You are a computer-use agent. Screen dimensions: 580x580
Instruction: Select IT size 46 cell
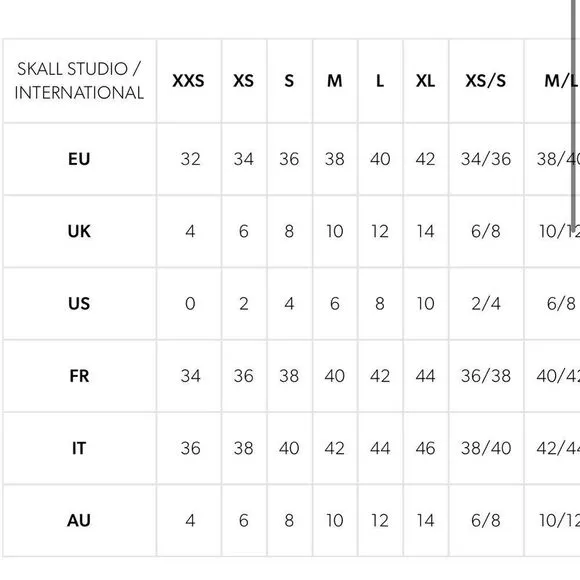[425, 448]
